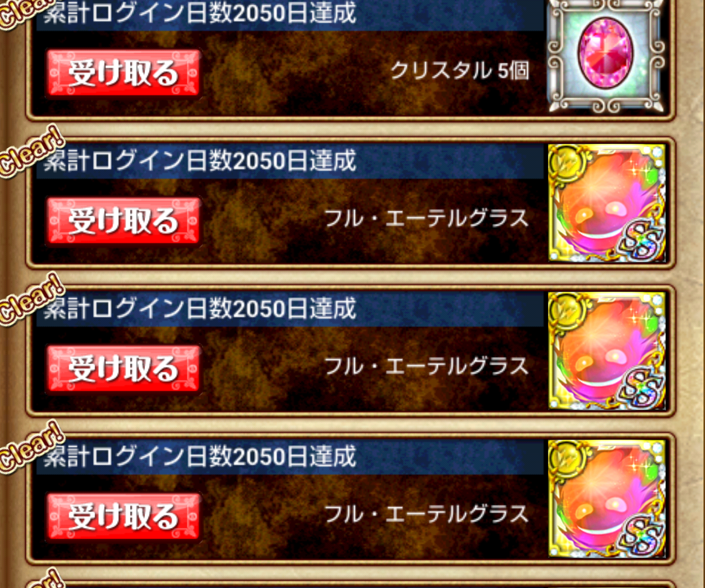Tap Clear! badge above middle フル・エーテルグラス row

[x=31, y=299]
